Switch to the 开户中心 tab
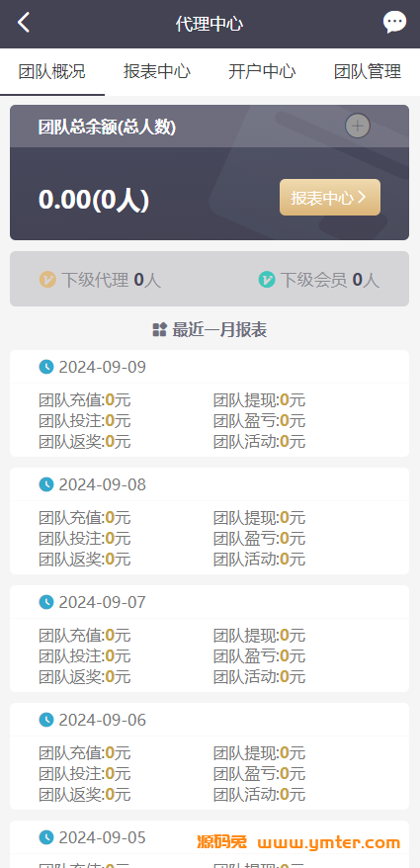Screen dimensions: 420x868 click(262, 72)
